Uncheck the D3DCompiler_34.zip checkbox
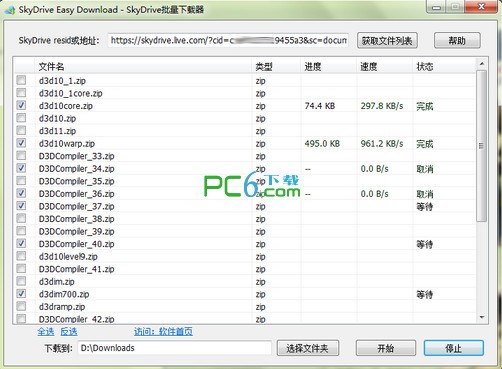This screenshot has height=369, width=502. pos(21,168)
